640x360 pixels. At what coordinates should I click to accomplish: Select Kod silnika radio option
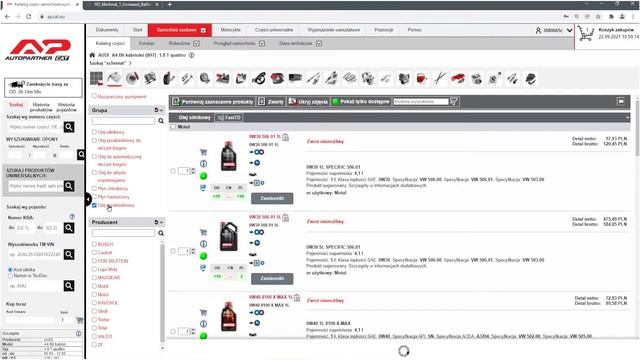coord(11,270)
